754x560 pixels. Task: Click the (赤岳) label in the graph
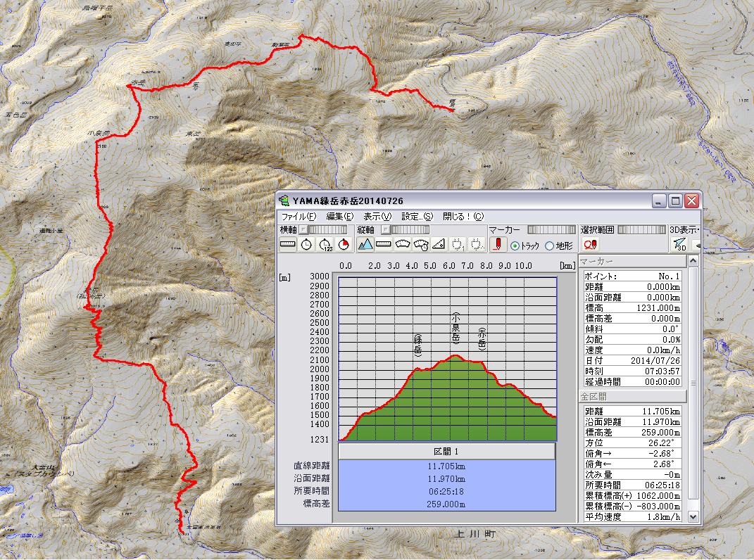coord(482,339)
